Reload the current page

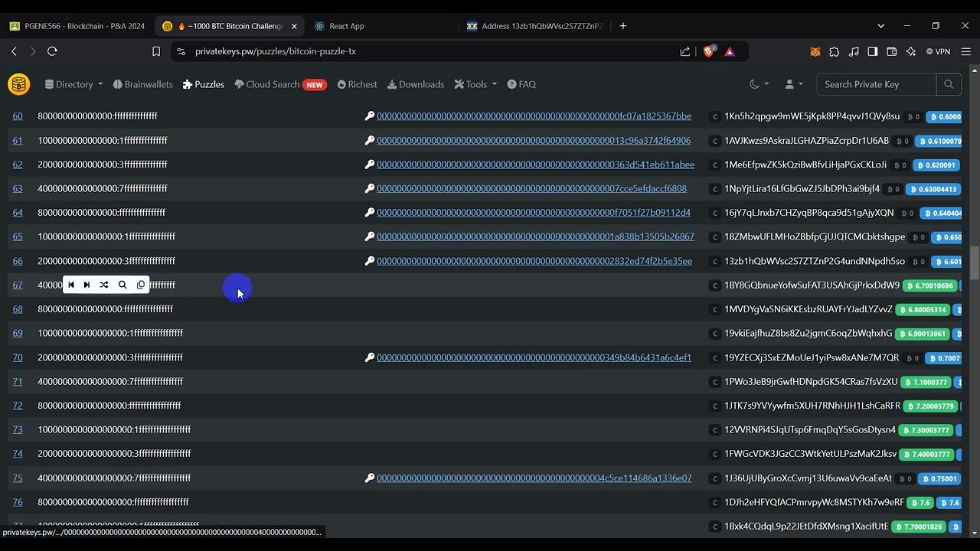coord(52,51)
